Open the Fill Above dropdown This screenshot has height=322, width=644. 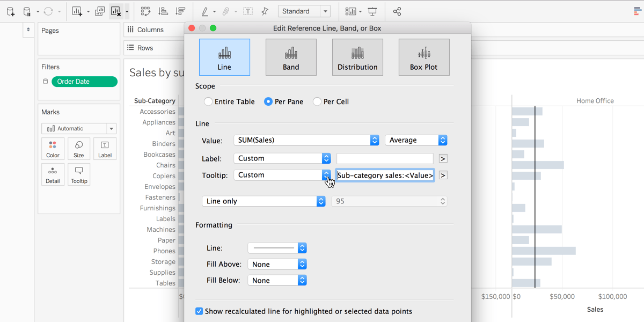[x=277, y=264]
